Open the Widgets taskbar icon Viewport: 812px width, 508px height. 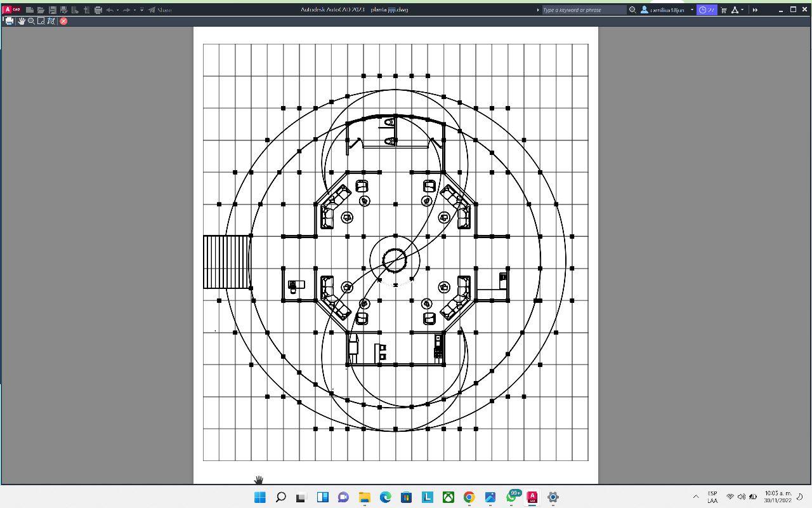(x=322, y=497)
